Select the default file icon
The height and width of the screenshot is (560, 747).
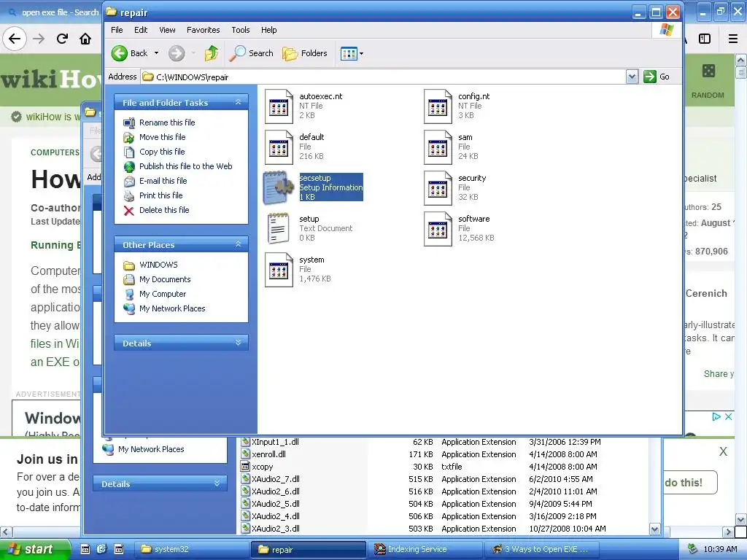279,147
